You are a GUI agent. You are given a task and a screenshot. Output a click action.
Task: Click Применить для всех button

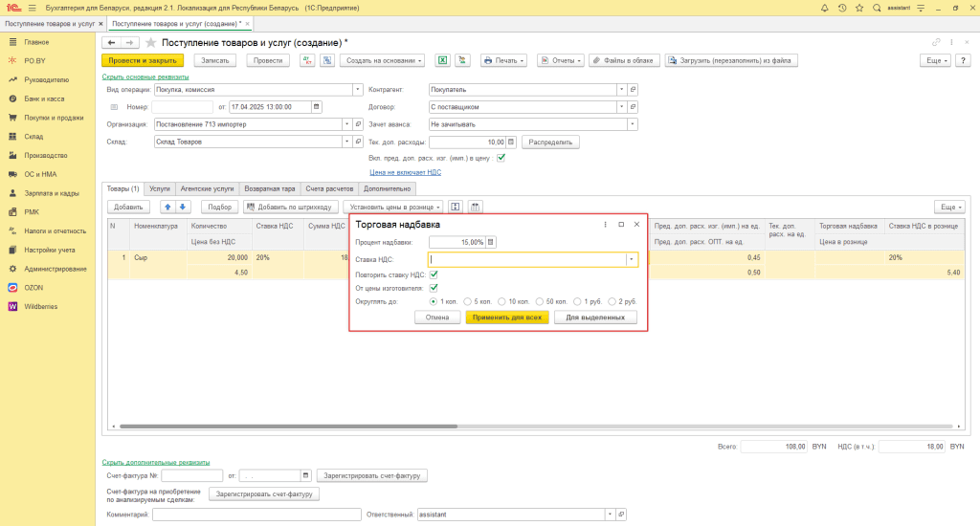point(507,318)
